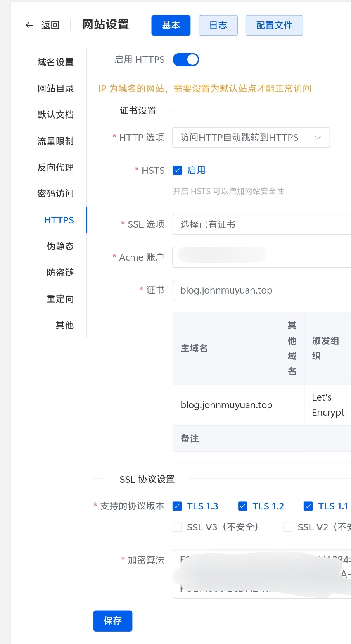
Task: Open 防盗链 hotlink protection settings
Action: click(x=60, y=273)
